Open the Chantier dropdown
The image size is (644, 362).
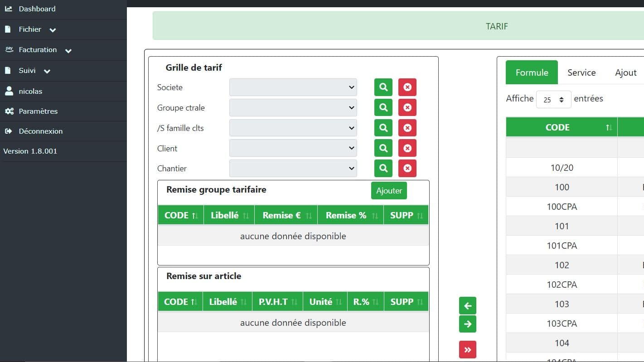293,168
